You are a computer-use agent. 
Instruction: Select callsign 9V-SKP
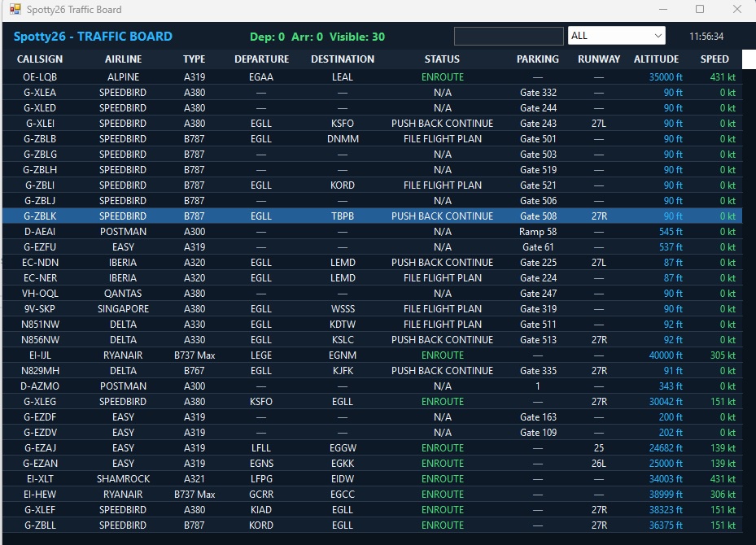[x=40, y=308]
